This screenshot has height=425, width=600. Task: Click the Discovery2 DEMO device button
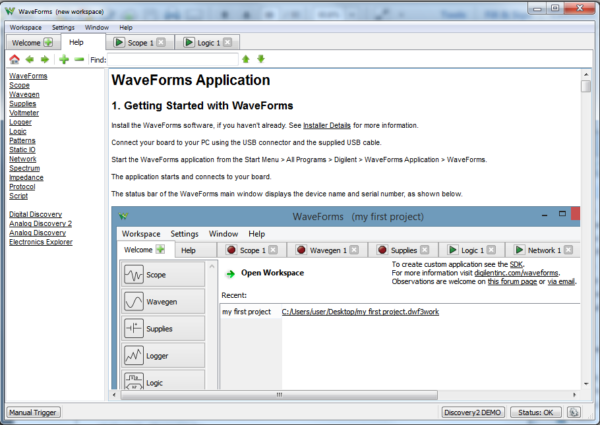click(473, 412)
